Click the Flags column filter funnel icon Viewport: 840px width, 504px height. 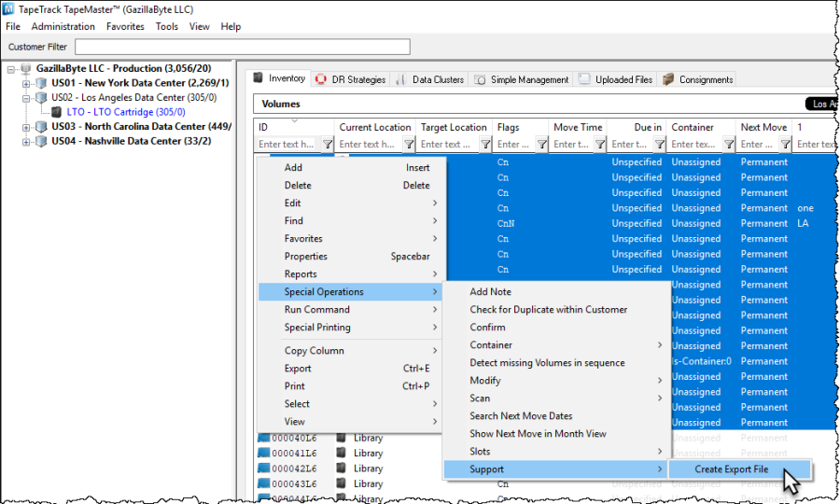tap(541, 144)
